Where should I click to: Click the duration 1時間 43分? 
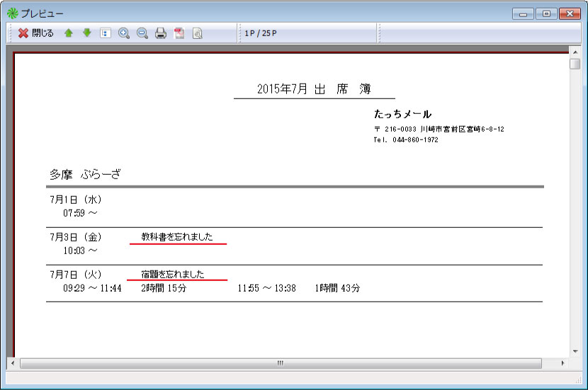337,288
